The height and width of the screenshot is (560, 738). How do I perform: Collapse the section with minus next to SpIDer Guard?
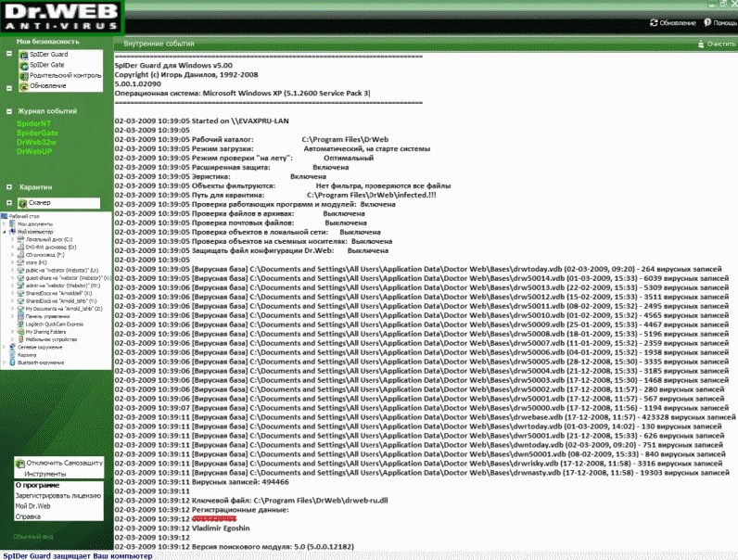pos(9,54)
